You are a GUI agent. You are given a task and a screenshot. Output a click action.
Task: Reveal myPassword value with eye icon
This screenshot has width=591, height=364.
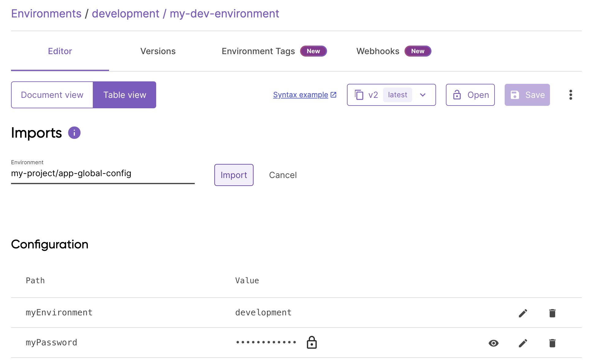point(494,343)
